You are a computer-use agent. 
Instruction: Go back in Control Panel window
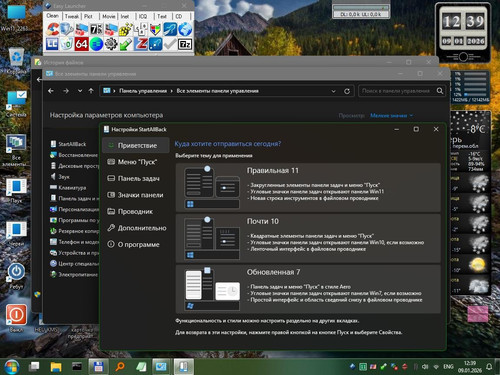(51, 91)
